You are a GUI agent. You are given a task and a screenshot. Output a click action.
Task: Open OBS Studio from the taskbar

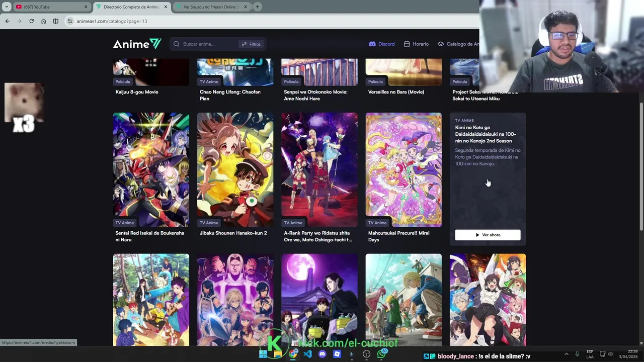pos(366,354)
